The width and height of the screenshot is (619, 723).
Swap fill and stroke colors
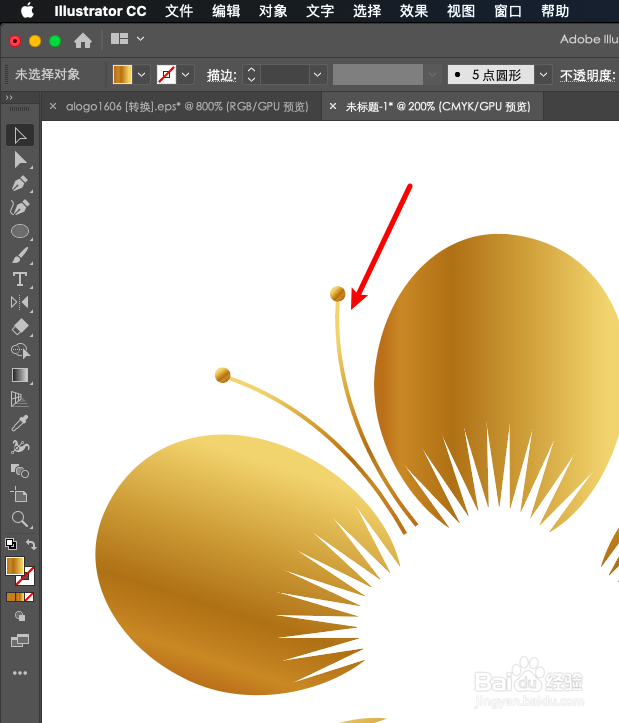[31, 544]
